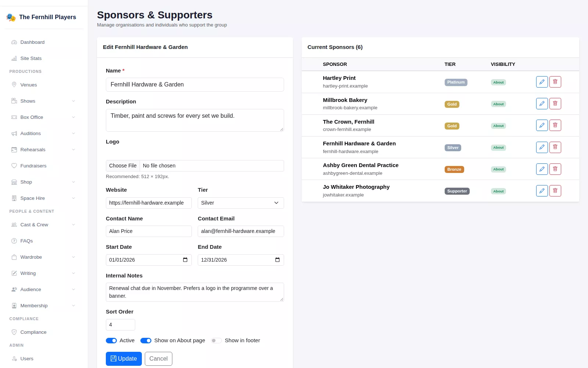Open Start Date calendar picker icon
The width and height of the screenshot is (588, 368).
(x=185, y=260)
